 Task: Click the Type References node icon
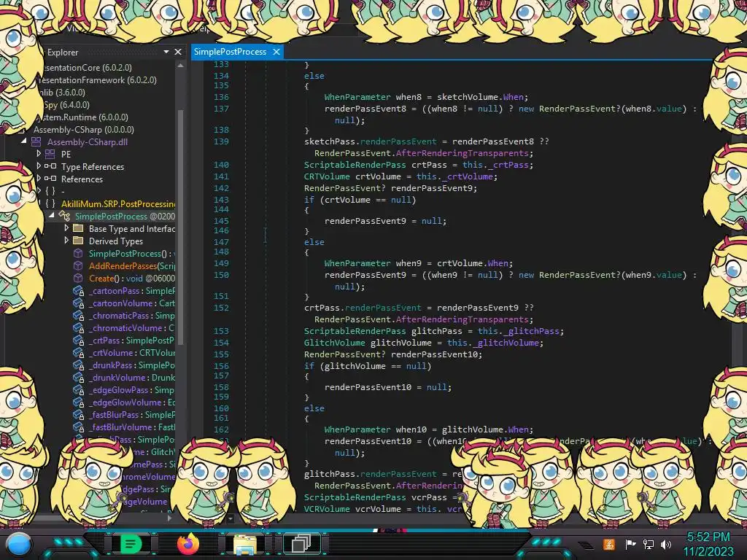(x=50, y=167)
